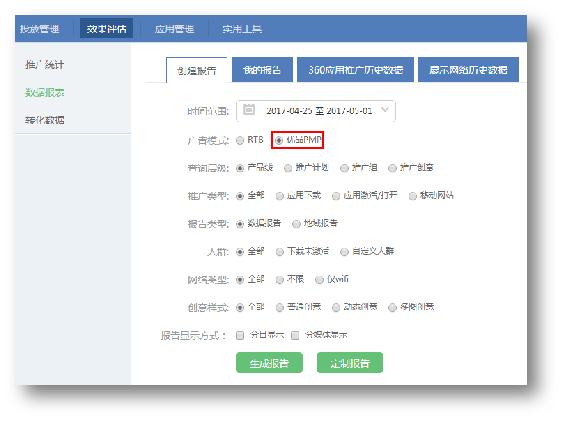This screenshot has width=564, height=422.
Task: Open the 实用工具 top navigation item
Action: coord(242,29)
